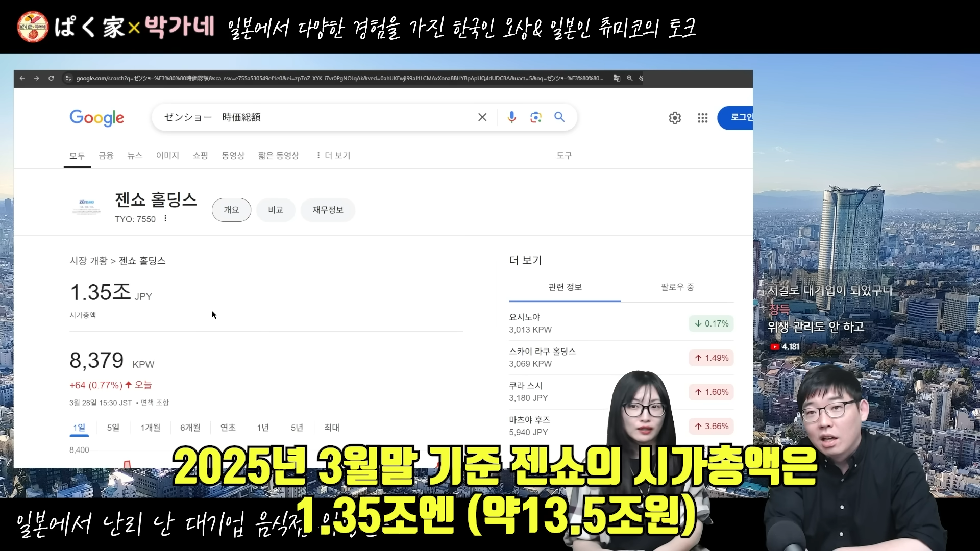
Task: Open the 쿠라 스시 stock row
Action: point(621,392)
